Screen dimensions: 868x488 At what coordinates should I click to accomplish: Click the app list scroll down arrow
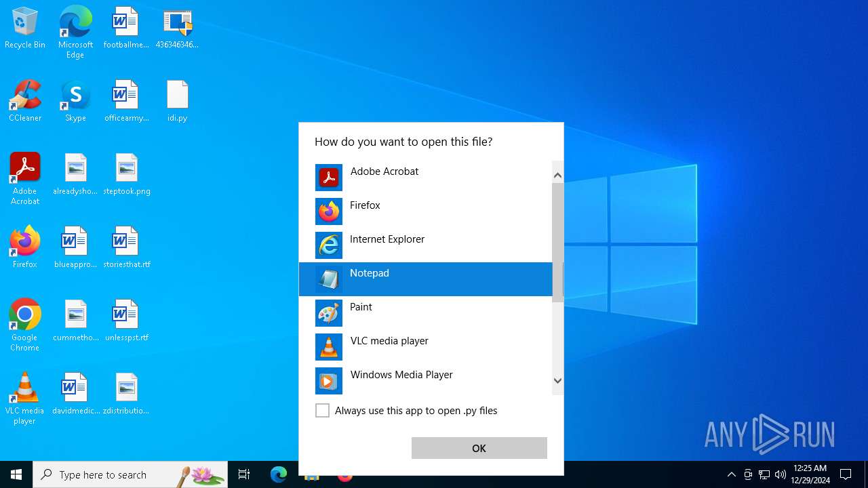(x=558, y=381)
